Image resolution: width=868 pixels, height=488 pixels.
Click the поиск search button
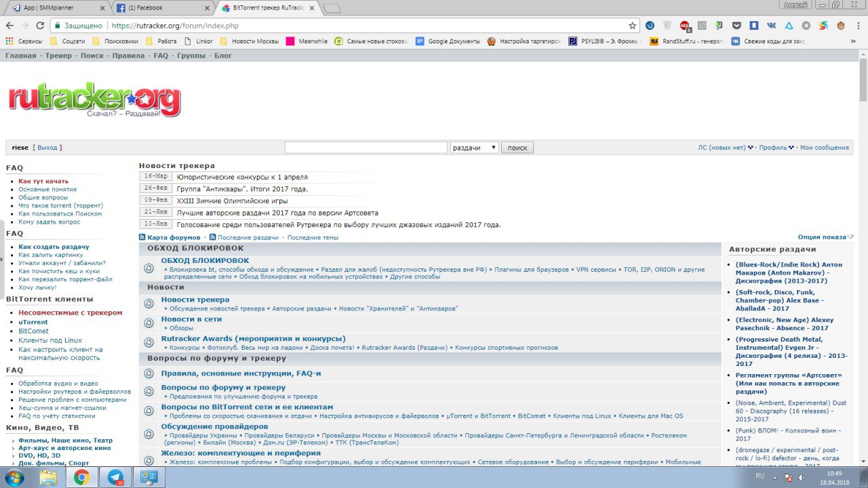517,147
